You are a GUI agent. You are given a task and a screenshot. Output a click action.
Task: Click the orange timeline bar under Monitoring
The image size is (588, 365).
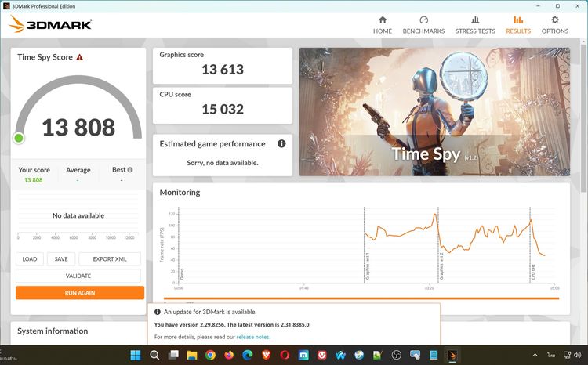point(361,298)
